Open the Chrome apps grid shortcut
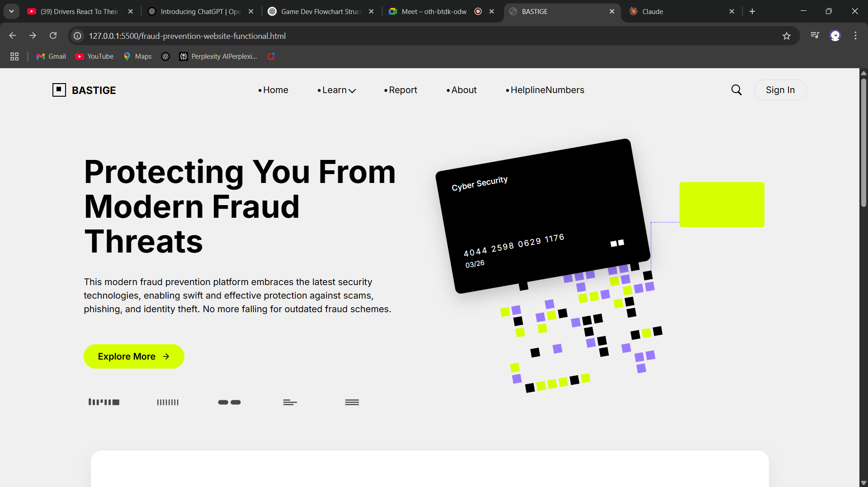This screenshot has height=487, width=868. click(14, 56)
